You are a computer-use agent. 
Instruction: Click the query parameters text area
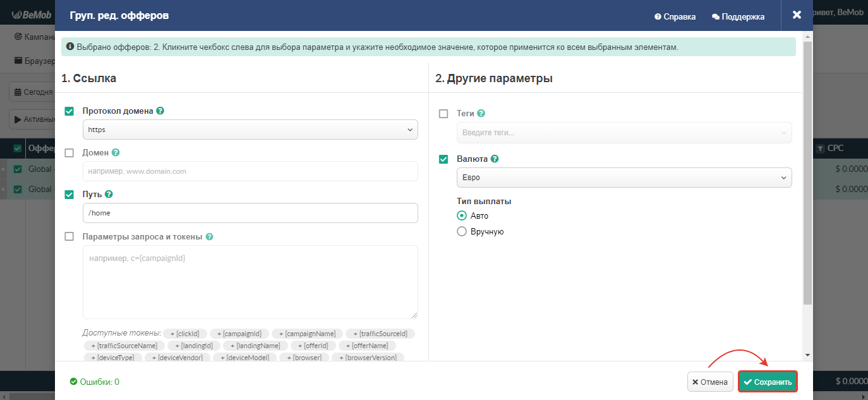pyautogui.click(x=250, y=282)
